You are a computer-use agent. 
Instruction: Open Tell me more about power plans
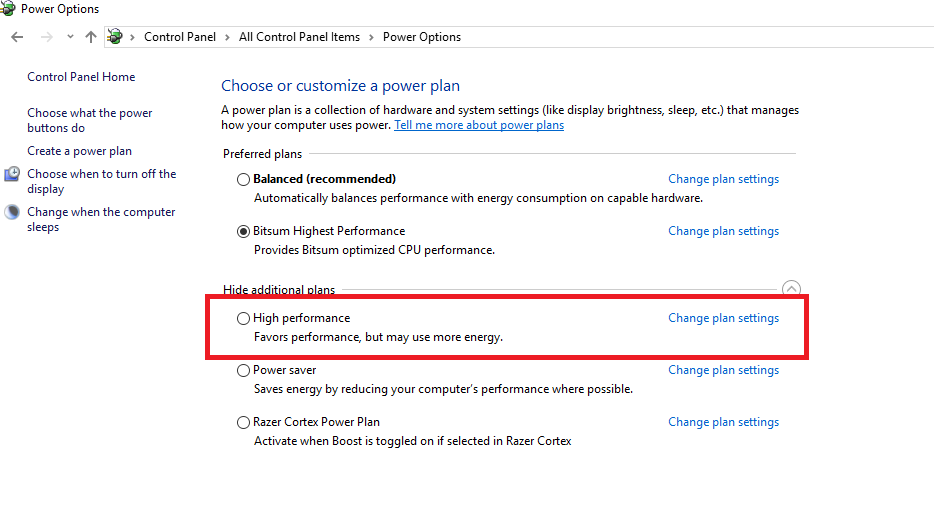click(x=479, y=125)
